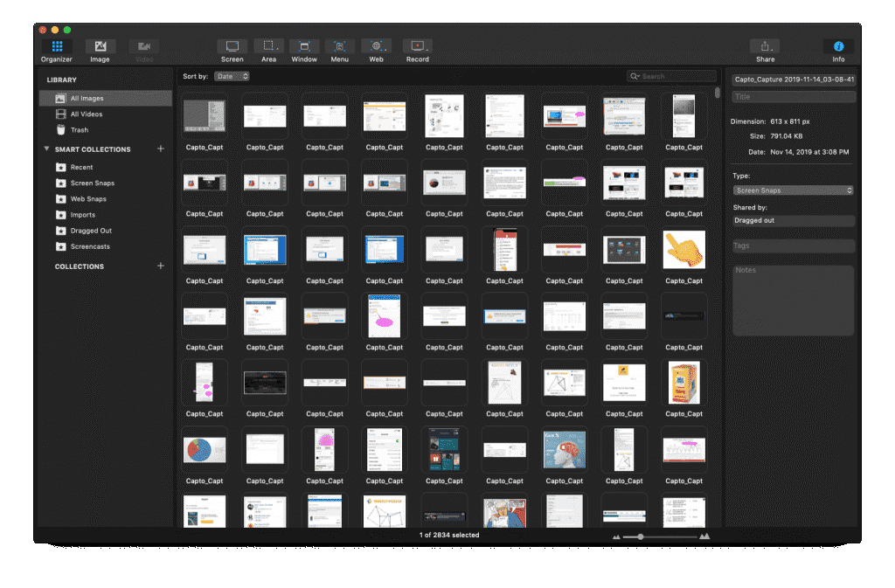
Task: Open the Type Screen Snaps dropdown
Action: click(794, 190)
